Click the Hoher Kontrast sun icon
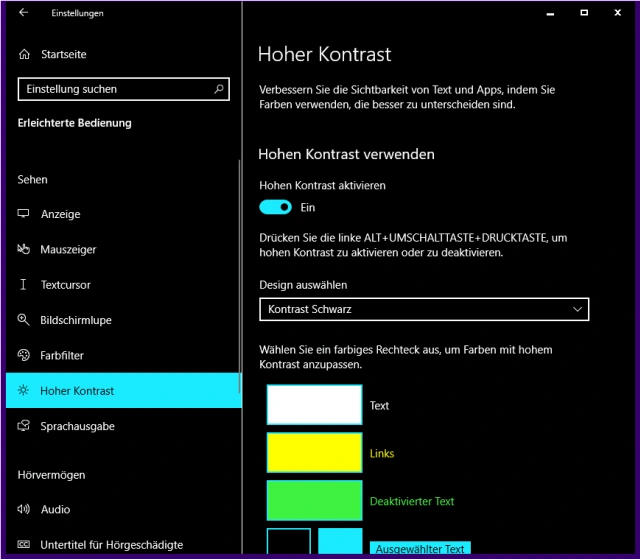The height and width of the screenshot is (559, 640). tap(23, 390)
